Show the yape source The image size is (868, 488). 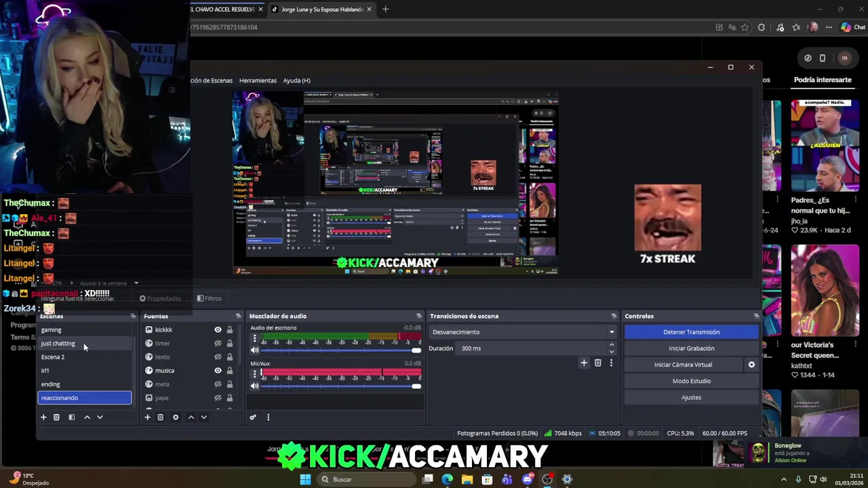point(218,398)
